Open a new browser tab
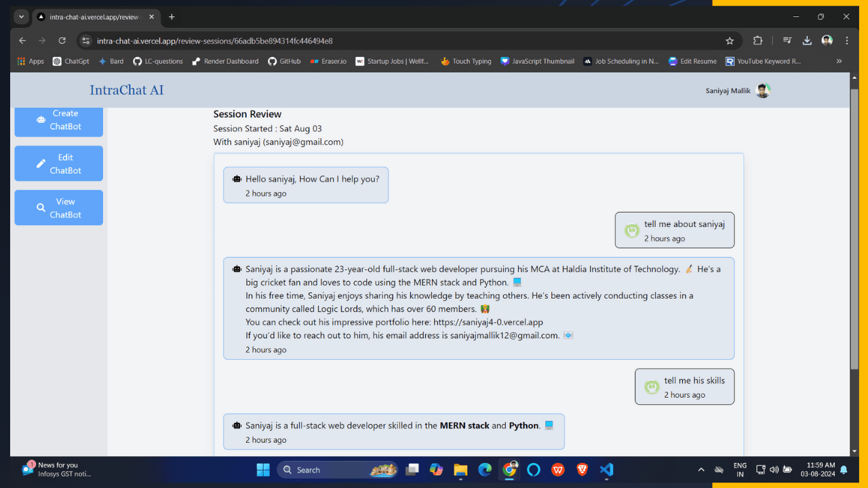 [x=172, y=17]
